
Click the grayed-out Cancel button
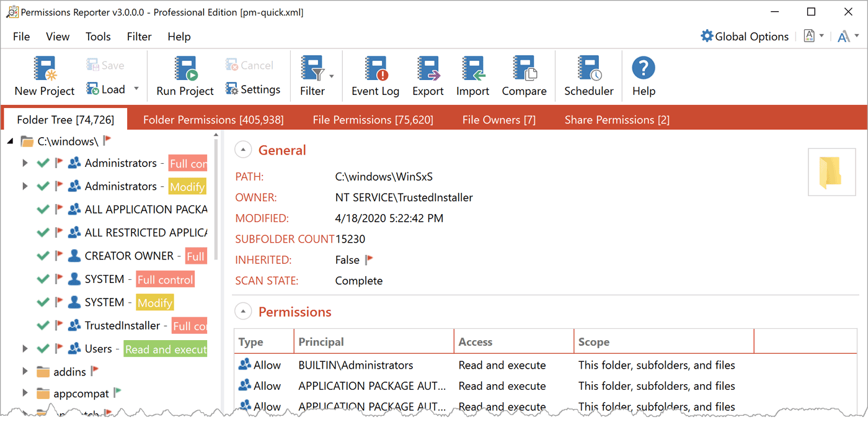click(x=249, y=65)
